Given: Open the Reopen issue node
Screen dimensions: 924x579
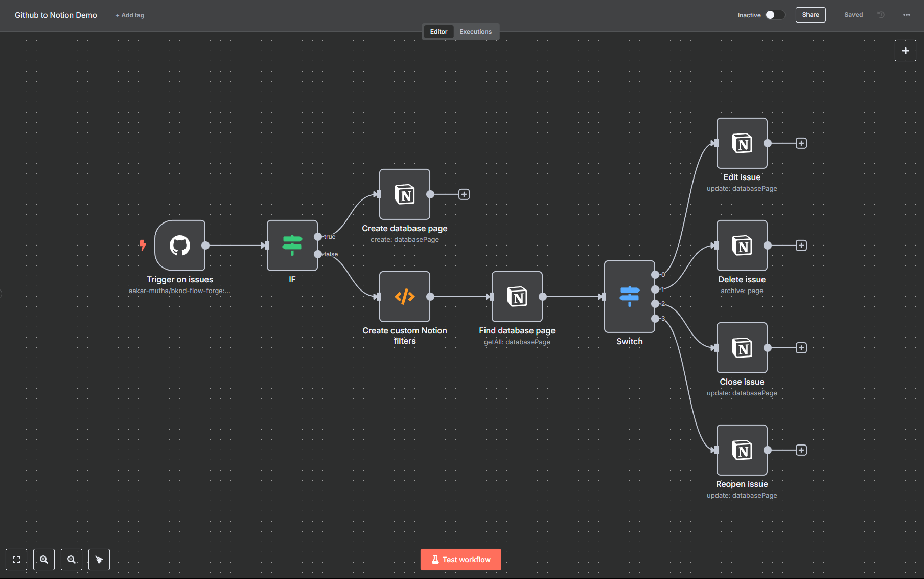Looking at the screenshot, I should (742, 451).
